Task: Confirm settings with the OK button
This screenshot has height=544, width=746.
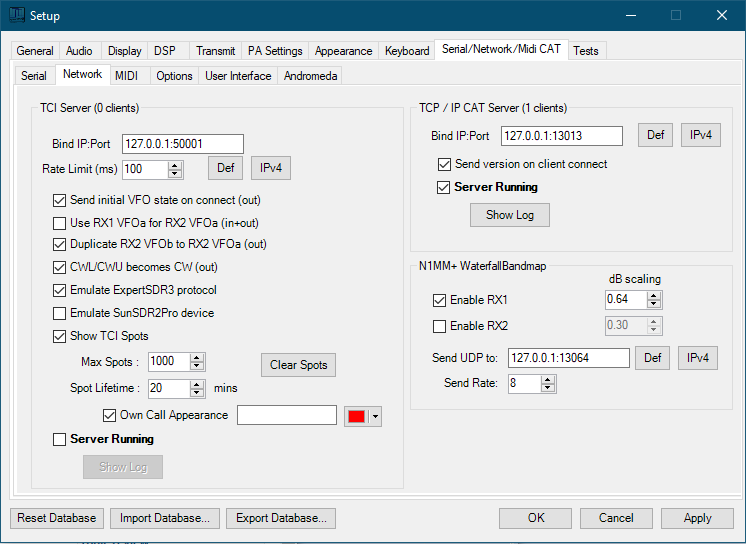Action: coord(536,518)
